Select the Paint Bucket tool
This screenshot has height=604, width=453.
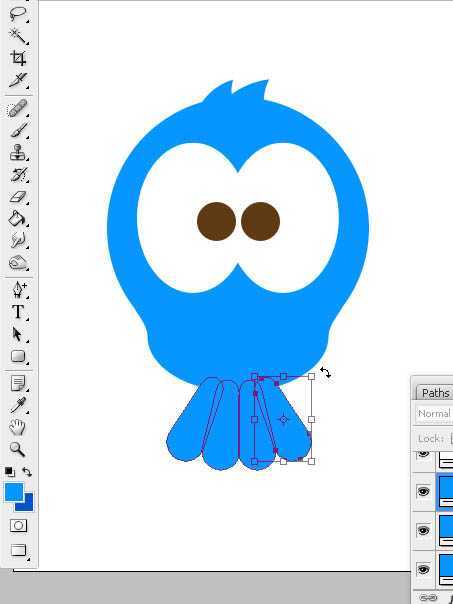click(x=18, y=219)
